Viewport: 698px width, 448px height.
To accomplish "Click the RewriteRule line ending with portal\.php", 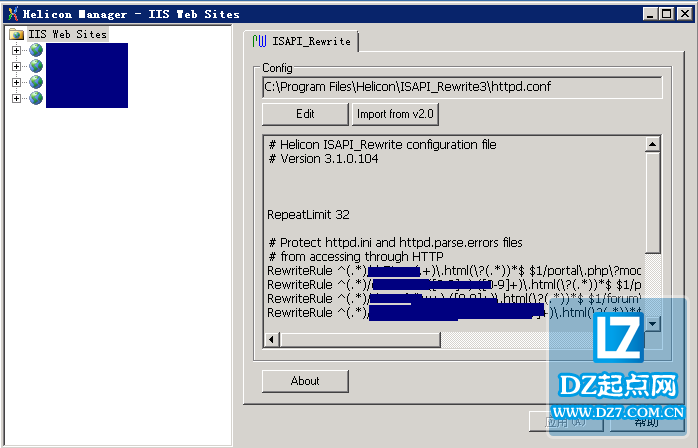I will pyautogui.click(x=454, y=271).
